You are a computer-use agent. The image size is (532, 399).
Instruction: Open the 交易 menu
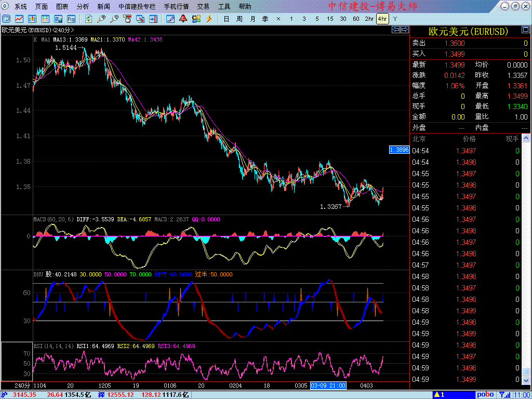tap(203, 7)
